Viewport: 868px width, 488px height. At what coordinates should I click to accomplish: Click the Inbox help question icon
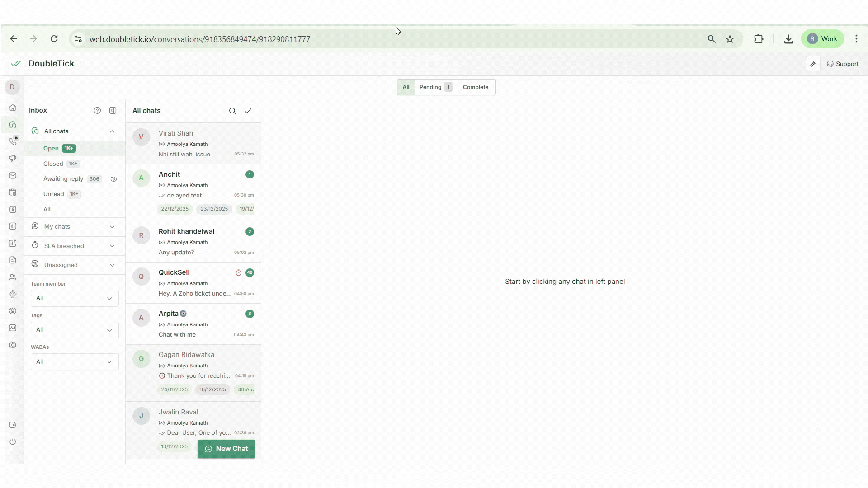(97, 111)
